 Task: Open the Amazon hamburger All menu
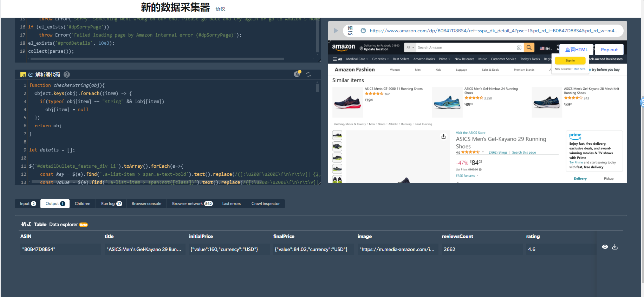(337, 59)
